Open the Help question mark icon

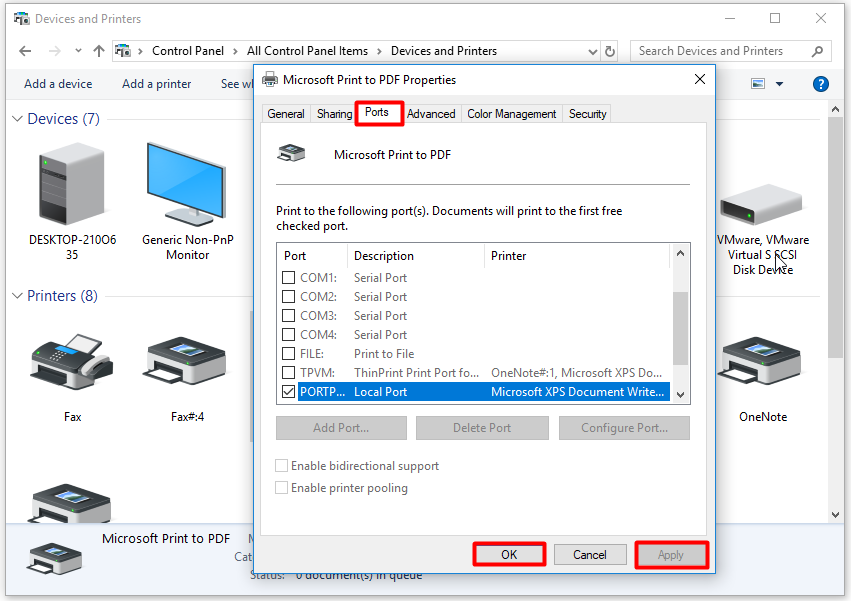tap(821, 84)
